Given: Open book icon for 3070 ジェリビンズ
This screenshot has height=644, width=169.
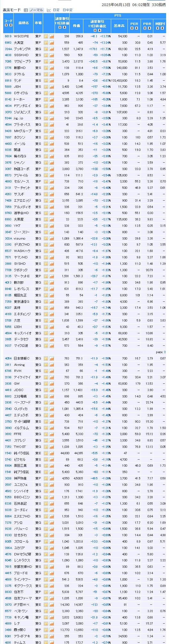Looking at the screenshot, I should coord(46,112).
